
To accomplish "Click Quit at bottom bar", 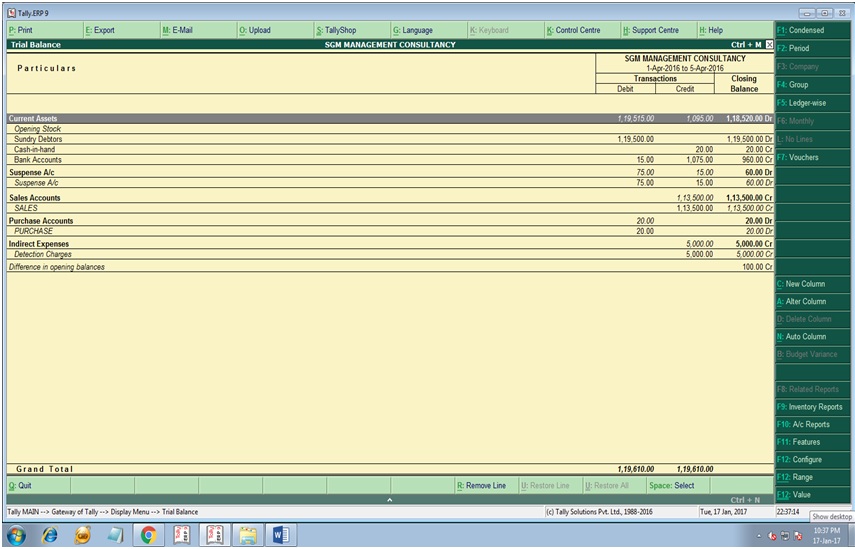I will point(38,485).
